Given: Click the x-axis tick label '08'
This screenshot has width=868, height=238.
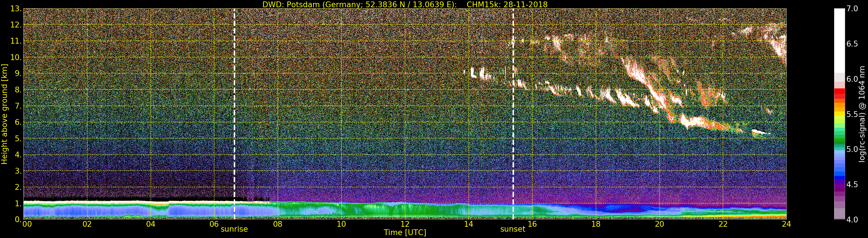Looking at the screenshot, I should [x=278, y=224].
